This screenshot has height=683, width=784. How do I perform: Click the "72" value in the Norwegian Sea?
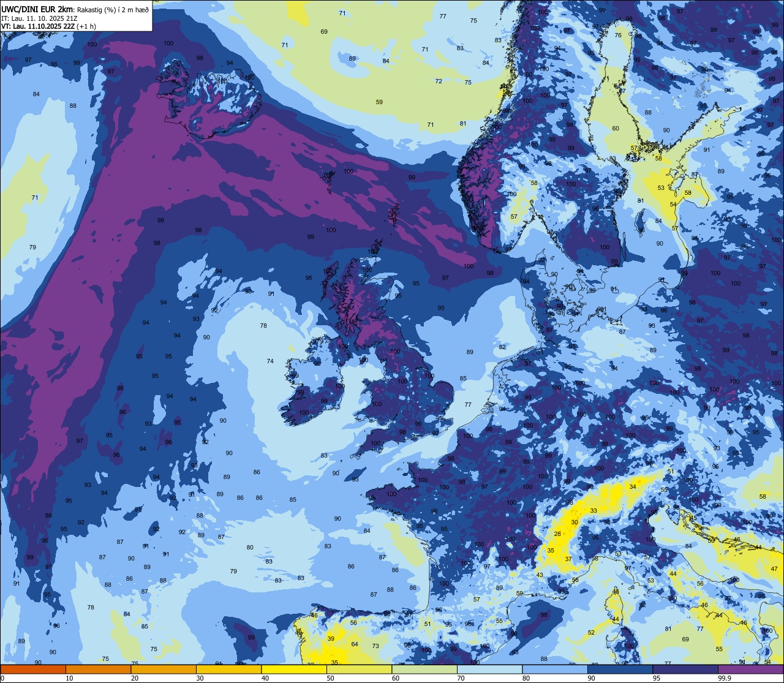[x=439, y=81]
